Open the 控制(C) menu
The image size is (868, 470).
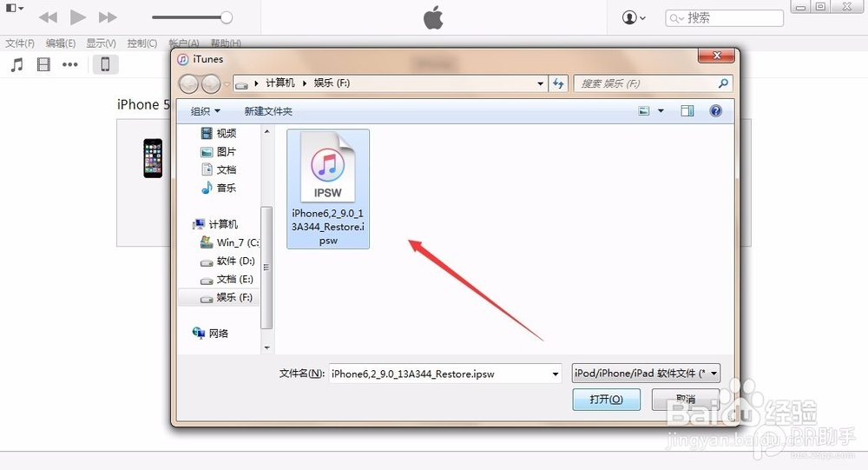click(x=141, y=43)
